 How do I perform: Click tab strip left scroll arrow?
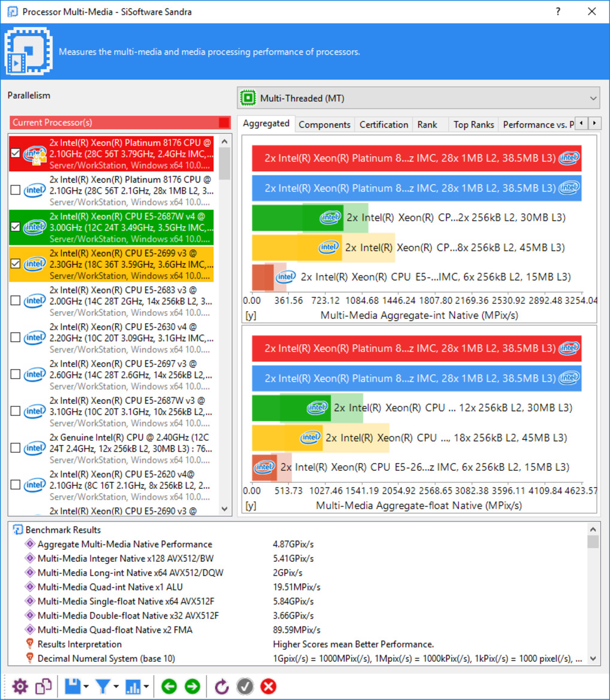(581, 123)
